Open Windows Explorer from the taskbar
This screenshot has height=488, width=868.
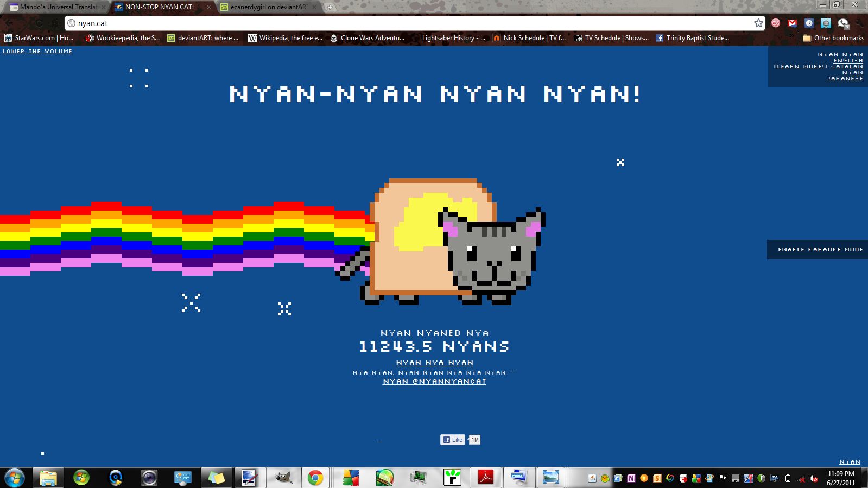coord(48,478)
